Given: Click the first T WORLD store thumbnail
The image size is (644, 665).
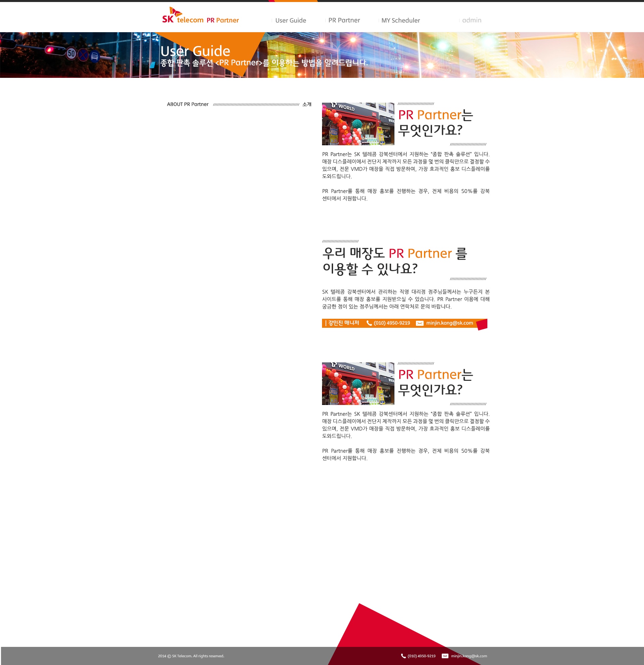Looking at the screenshot, I should 358,124.
